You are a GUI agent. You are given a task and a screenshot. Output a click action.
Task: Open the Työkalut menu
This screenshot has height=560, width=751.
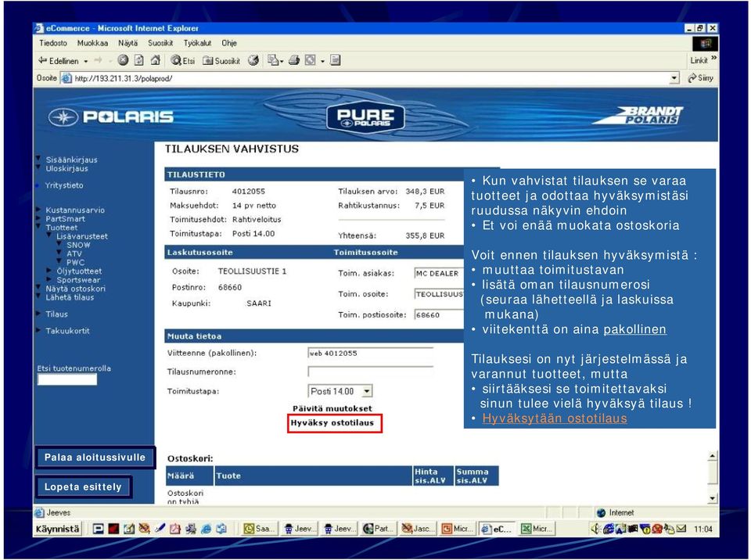coord(197,43)
